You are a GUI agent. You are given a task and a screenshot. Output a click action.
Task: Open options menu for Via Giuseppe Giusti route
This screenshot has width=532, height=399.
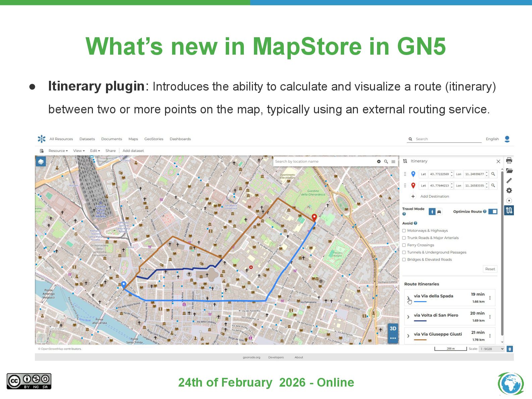coord(490,336)
